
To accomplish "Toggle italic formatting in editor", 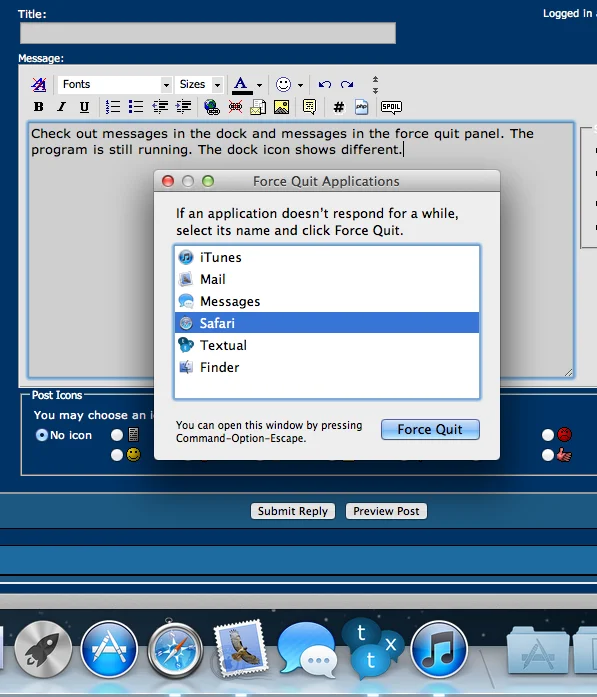I will (61, 107).
